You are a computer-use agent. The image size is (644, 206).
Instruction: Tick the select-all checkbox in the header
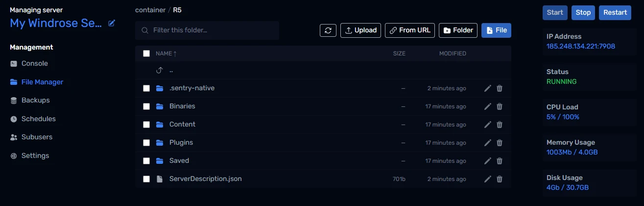click(x=146, y=53)
